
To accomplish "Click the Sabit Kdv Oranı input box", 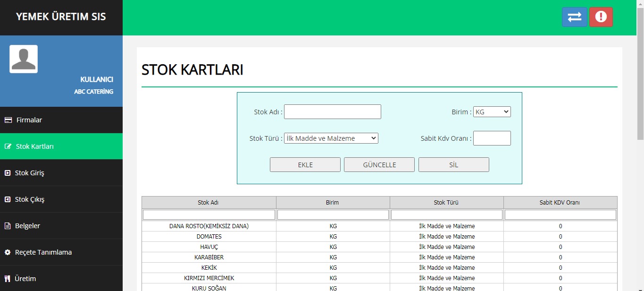I will tap(492, 138).
